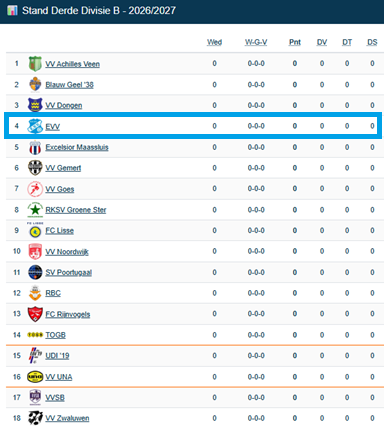Screen dimensions: 384x428
Task: Click the EVV club logo
Action: tap(35, 126)
